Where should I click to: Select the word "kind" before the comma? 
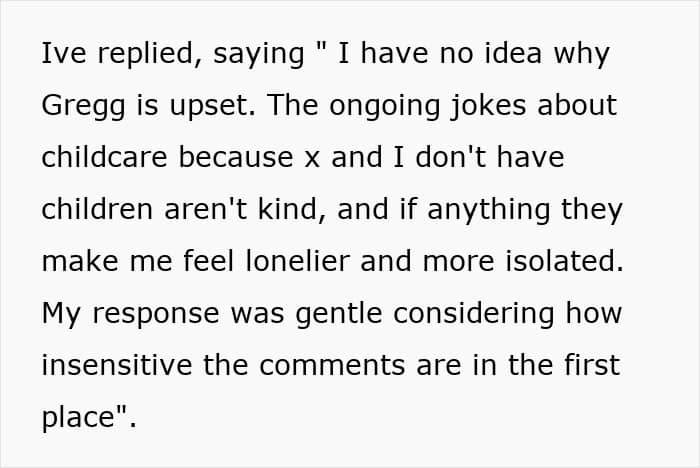pos(287,209)
